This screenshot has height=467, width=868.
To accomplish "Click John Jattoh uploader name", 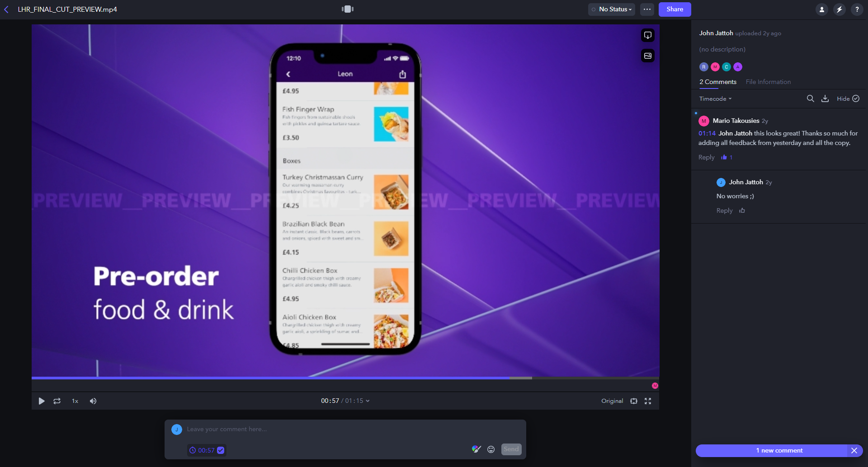I will point(716,33).
